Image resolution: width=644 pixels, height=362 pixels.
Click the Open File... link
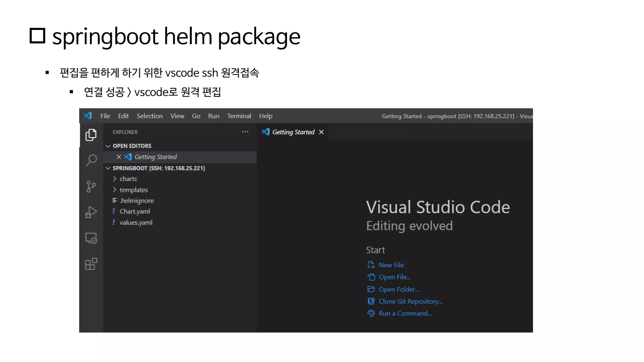(395, 277)
